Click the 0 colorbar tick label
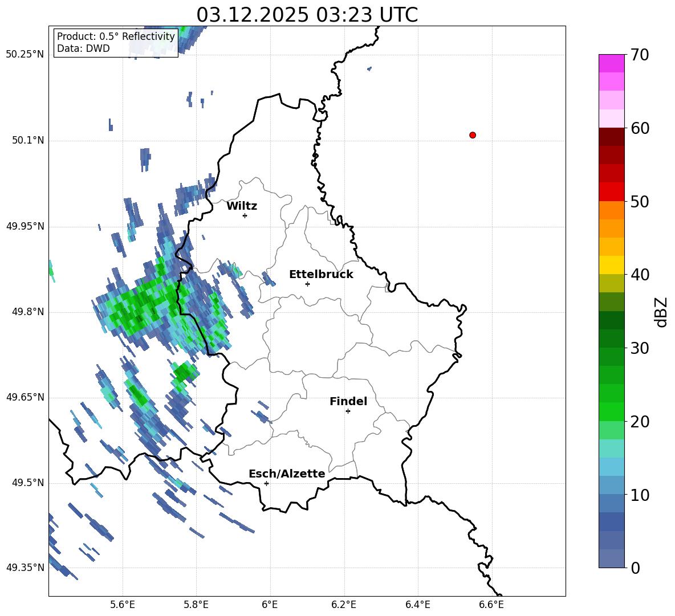 click(636, 568)
